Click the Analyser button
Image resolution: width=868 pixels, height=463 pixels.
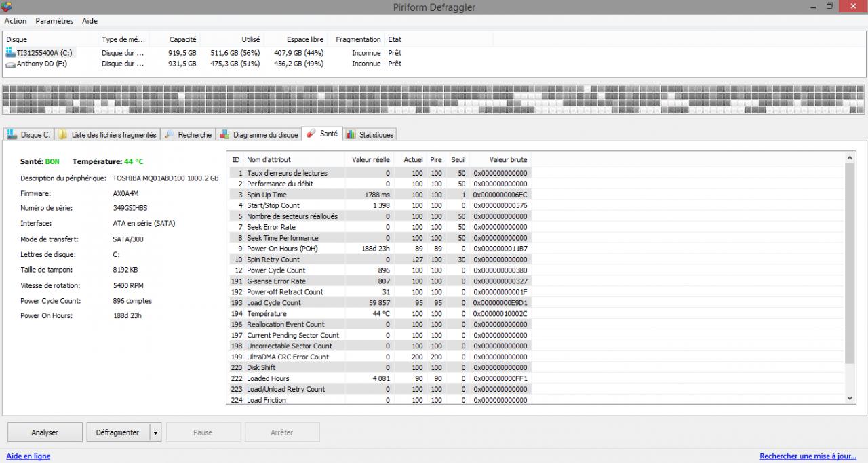click(x=45, y=432)
